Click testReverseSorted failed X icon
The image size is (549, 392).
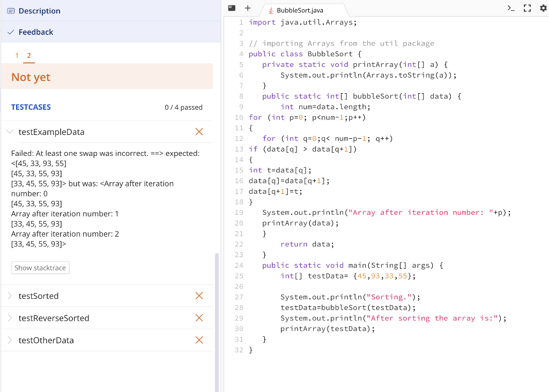tap(199, 318)
